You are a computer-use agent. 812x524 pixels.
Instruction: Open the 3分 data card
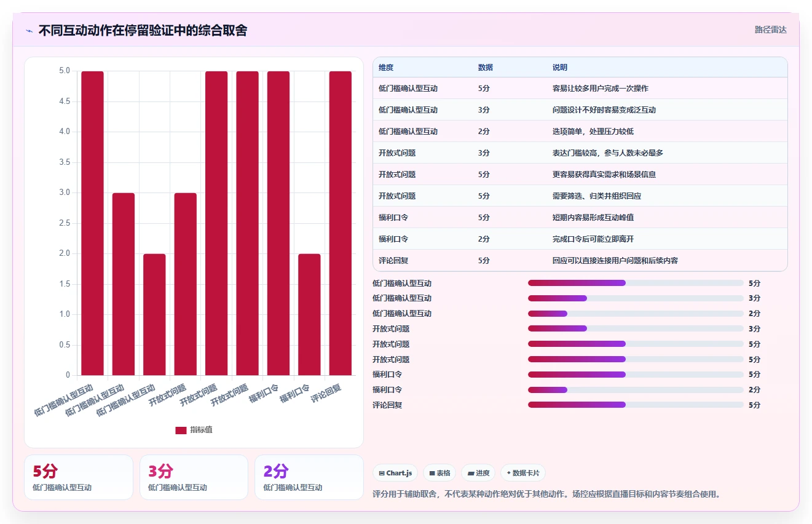tap(194, 477)
